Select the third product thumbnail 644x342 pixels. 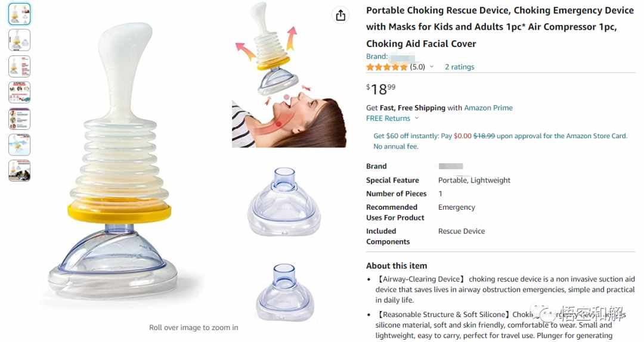coord(19,66)
